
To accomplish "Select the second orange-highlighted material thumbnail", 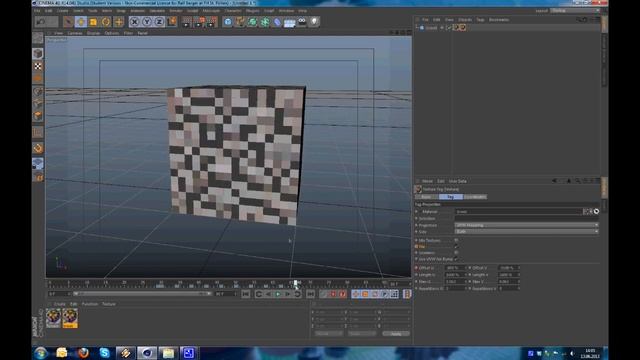I will tap(70, 318).
